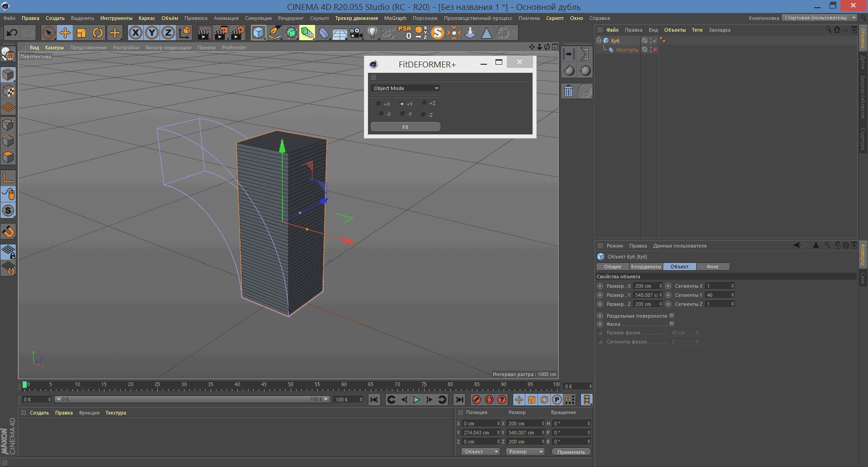
Task: Collapse the Куб object tree node
Action: point(599,40)
